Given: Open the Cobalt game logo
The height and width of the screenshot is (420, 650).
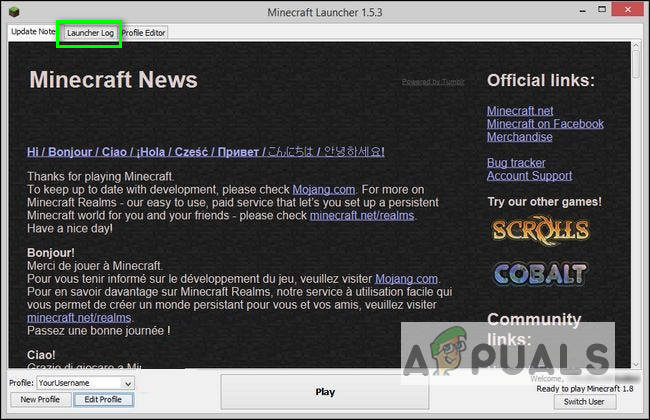Looking at the screenshot, I should pos(541,274).
